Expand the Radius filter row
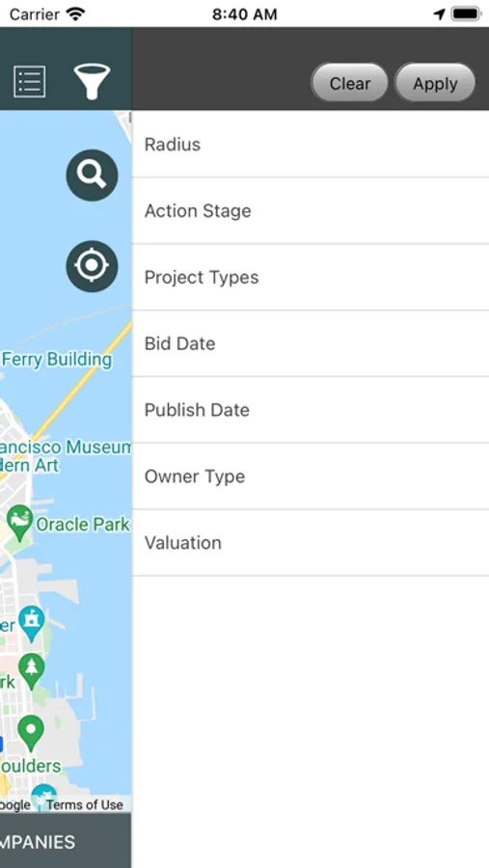The image size is (489, 868). click(311, 145)
